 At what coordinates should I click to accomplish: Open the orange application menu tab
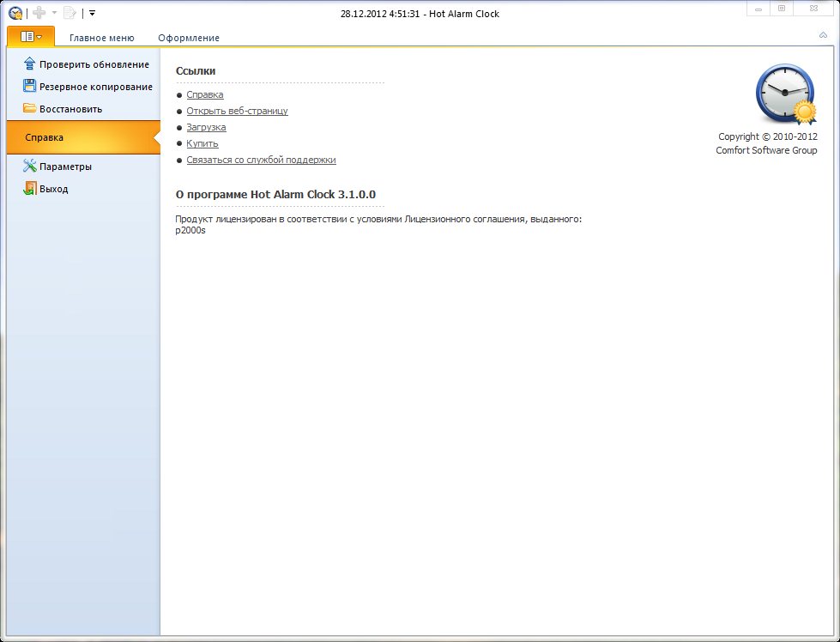pos(31,36)
